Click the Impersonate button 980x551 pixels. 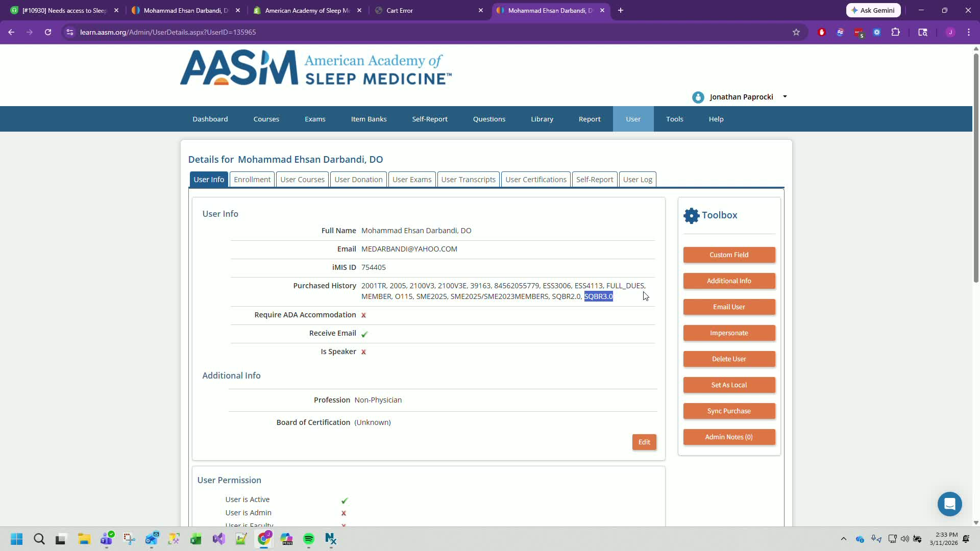click(x=728, y=333)
